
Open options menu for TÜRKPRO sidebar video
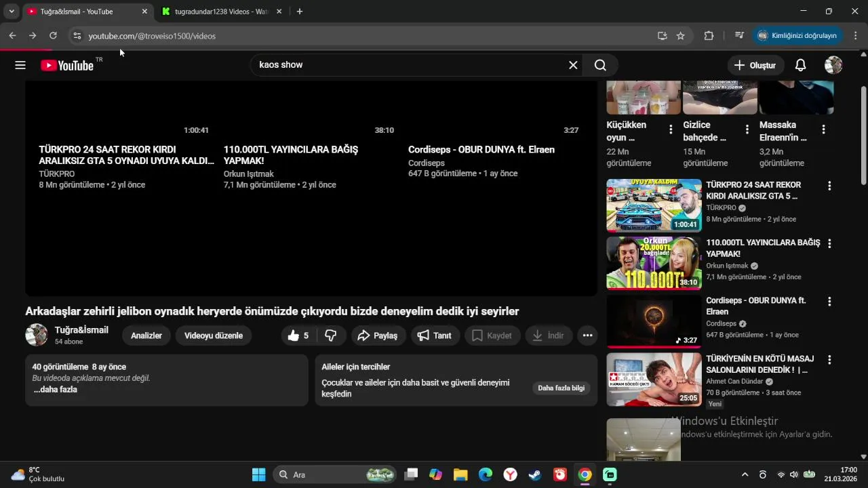coord(829,186)
